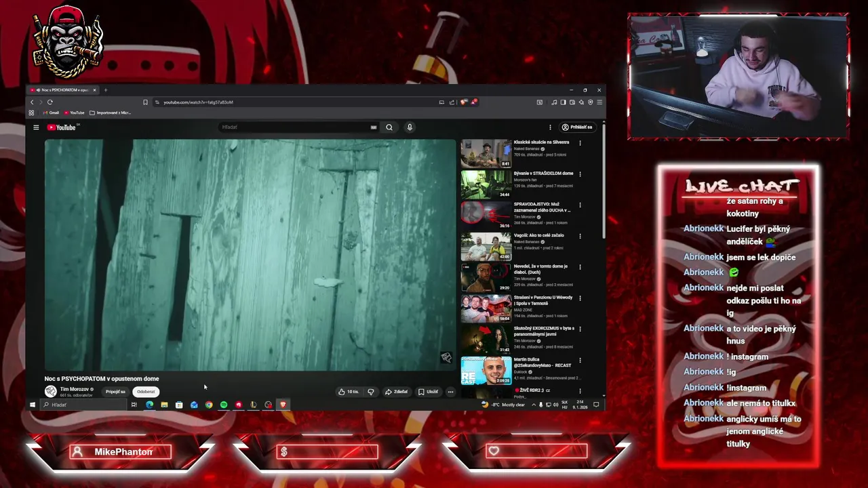Go back with the browser back arrow
Screen dimensions: 868x488
click(32, 102)
